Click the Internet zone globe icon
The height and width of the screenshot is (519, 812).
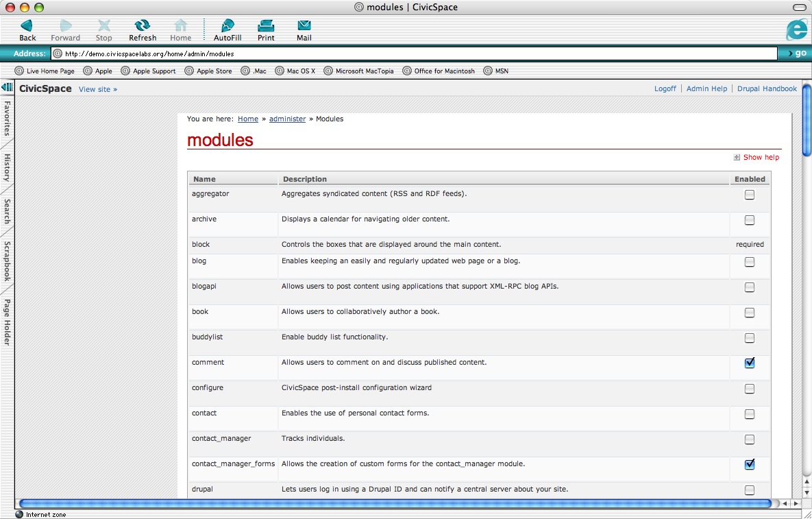pyautogui.click(x=19, y=514)
